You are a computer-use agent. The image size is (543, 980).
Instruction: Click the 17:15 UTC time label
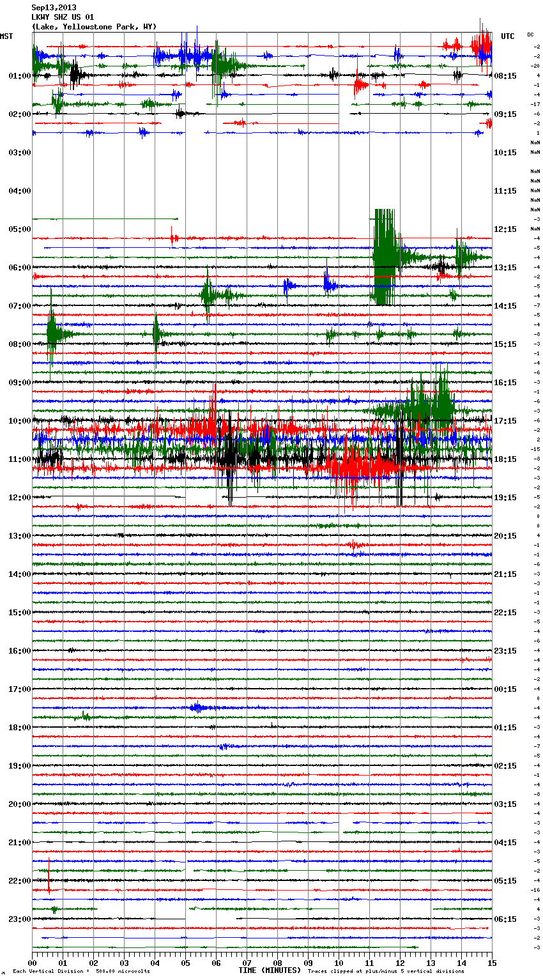[x=505, y=421]
